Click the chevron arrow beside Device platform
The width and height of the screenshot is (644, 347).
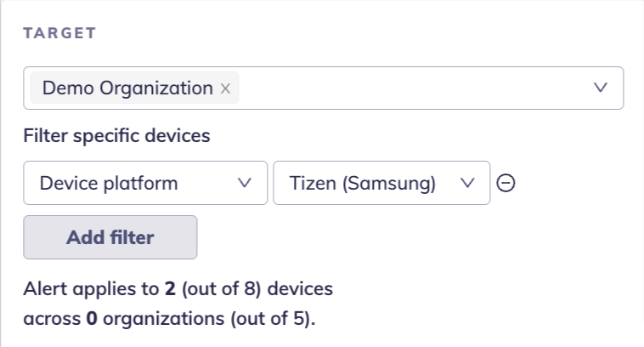(246, 183)
